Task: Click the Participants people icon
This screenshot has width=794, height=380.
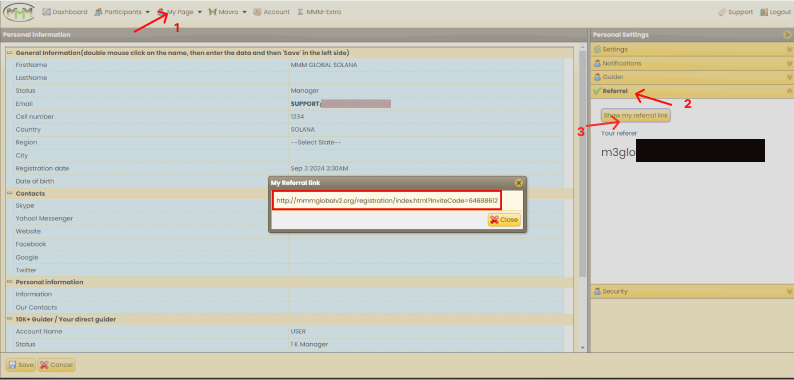Action: pos(98,12)
